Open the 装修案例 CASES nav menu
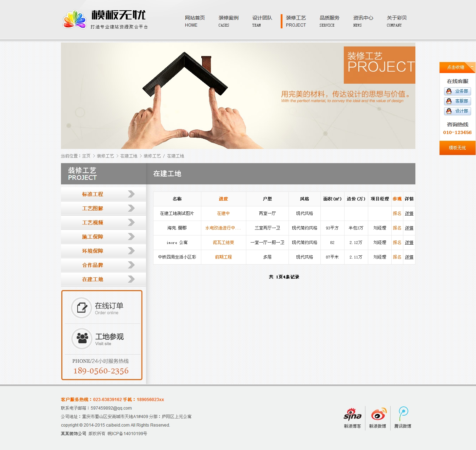 228,21
